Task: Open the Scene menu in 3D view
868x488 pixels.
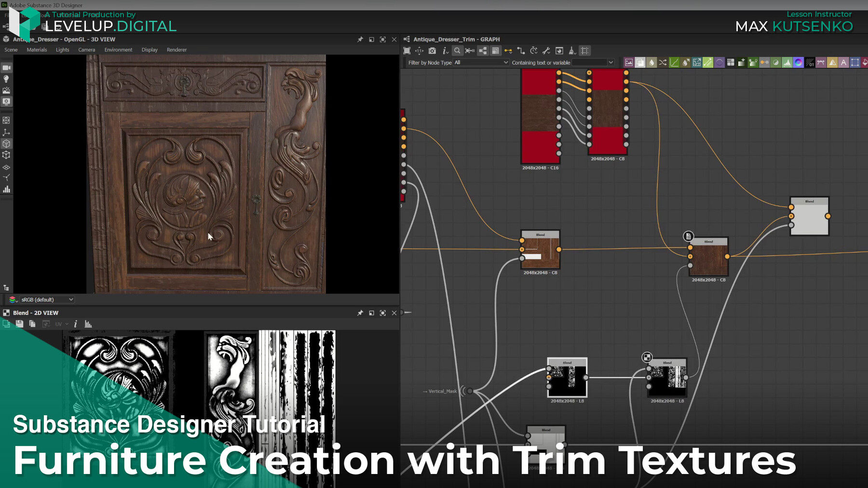Action: click(x=11, y=50)
